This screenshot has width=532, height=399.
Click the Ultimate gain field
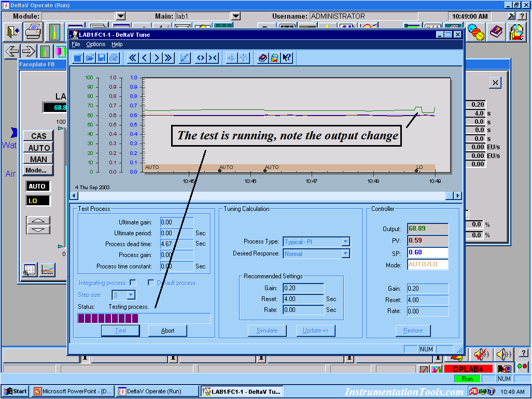[x=176, y=222]
